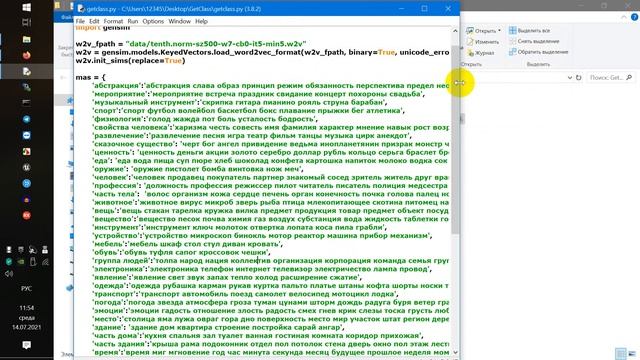Click the green shield security tray icon
This screenshot has height=360, width=640.
pyautogui.click(x=9, y=262)
